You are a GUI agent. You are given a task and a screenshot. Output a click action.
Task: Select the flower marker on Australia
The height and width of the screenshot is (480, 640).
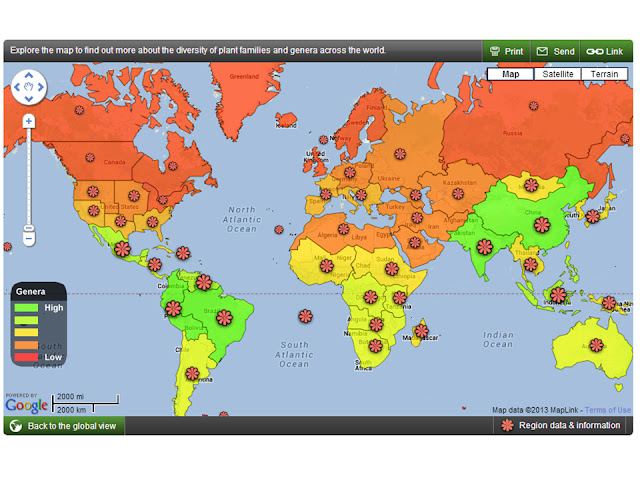596,345
